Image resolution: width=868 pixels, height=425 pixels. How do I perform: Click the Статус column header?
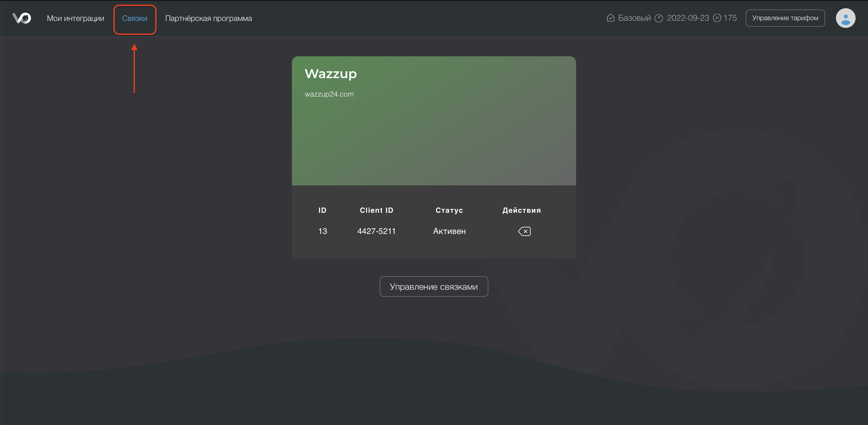point(449,210)
